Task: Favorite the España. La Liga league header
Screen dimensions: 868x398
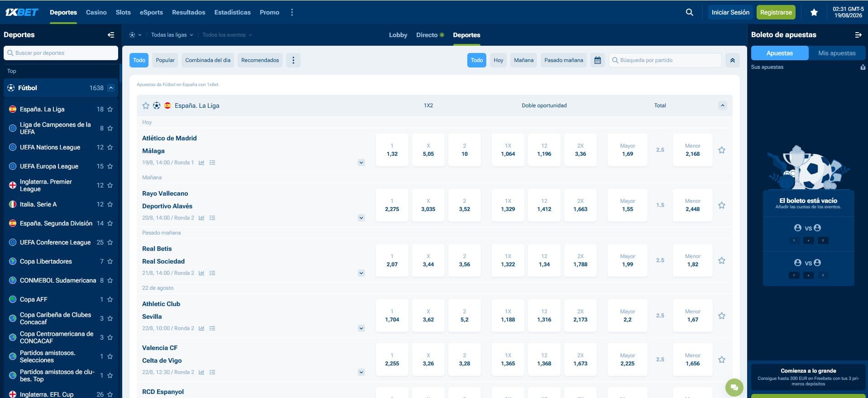Action: click(x=146, y=105)
